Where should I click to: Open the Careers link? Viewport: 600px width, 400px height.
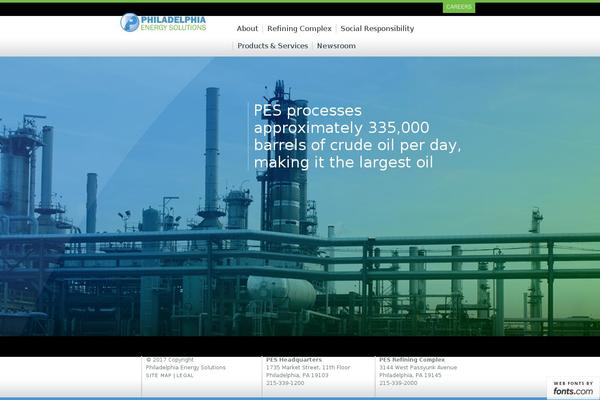click(x=459, y=7)
